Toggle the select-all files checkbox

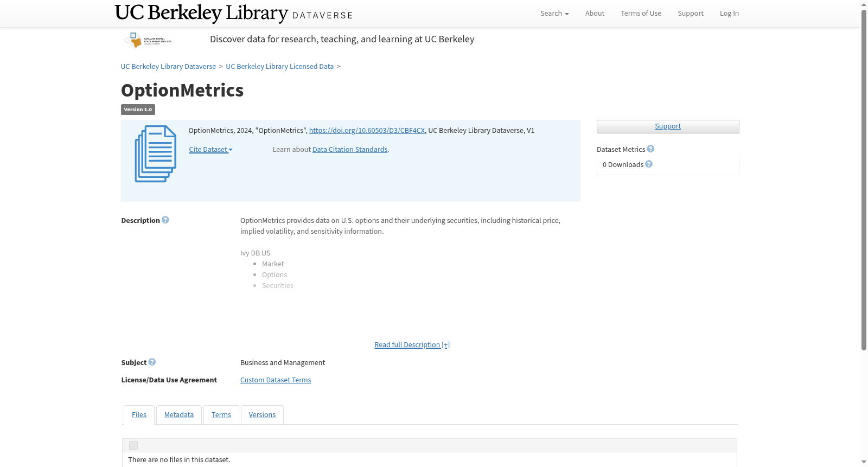tap(133, 445)
